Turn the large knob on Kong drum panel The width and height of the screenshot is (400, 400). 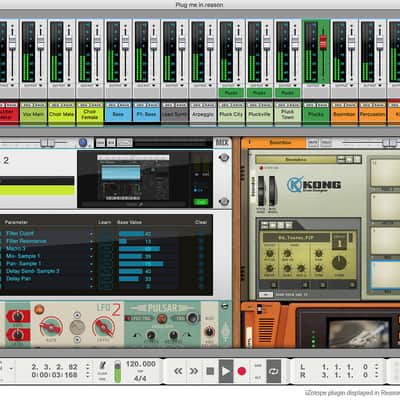(x=339, y=263)
